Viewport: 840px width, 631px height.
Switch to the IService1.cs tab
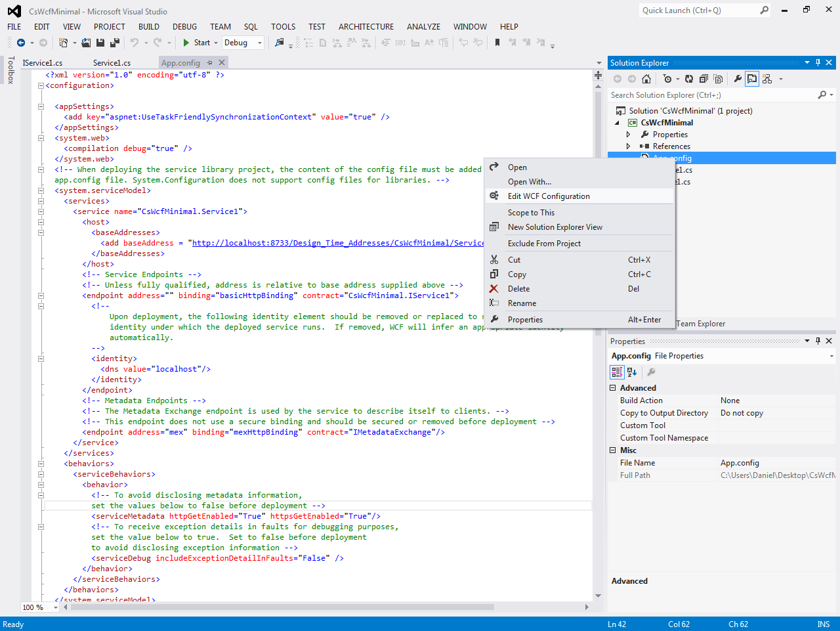click(x=43, y=62)
